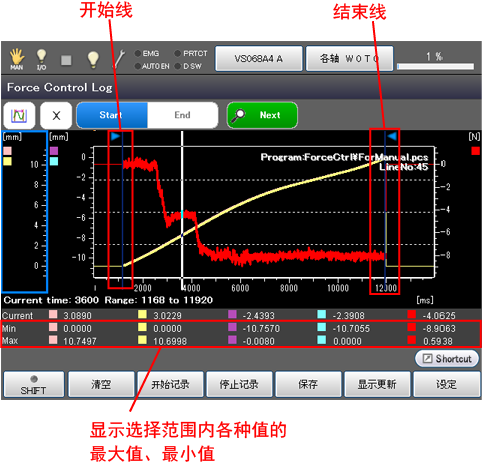Open the VS068A4 A robot selector
The width and height of the screenshot is (482, 463).
click(x=259, y=59)
